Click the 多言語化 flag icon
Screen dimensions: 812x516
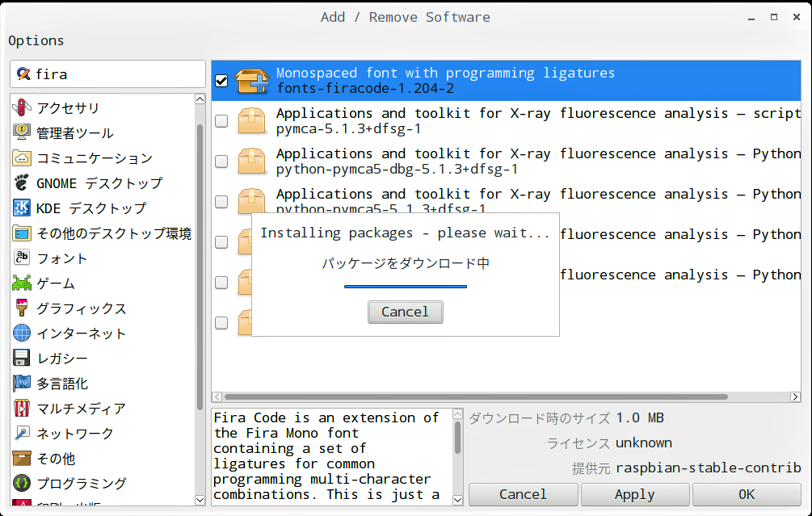click(21, 383)
